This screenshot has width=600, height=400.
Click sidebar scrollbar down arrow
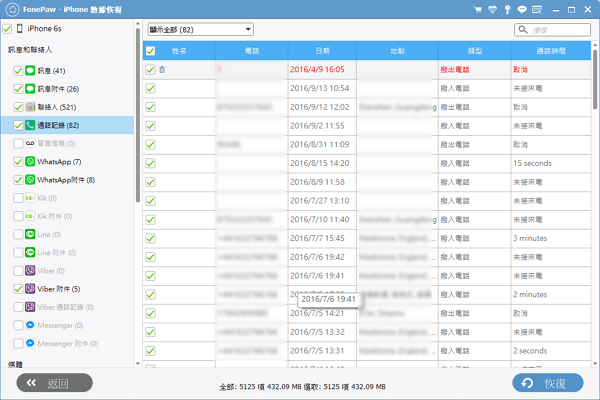tap(138, 363)
